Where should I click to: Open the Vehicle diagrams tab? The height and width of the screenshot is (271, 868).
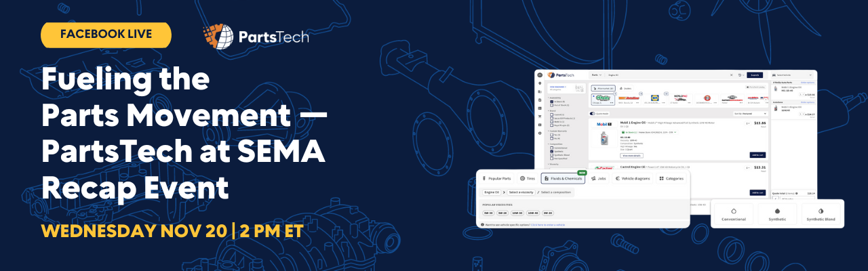[x=632, y=178]
